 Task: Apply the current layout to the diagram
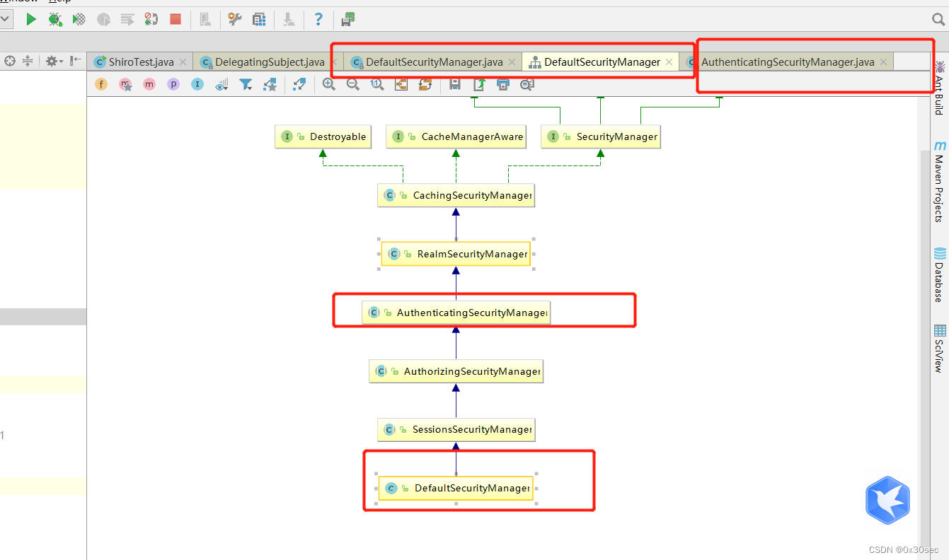(425, 85)
